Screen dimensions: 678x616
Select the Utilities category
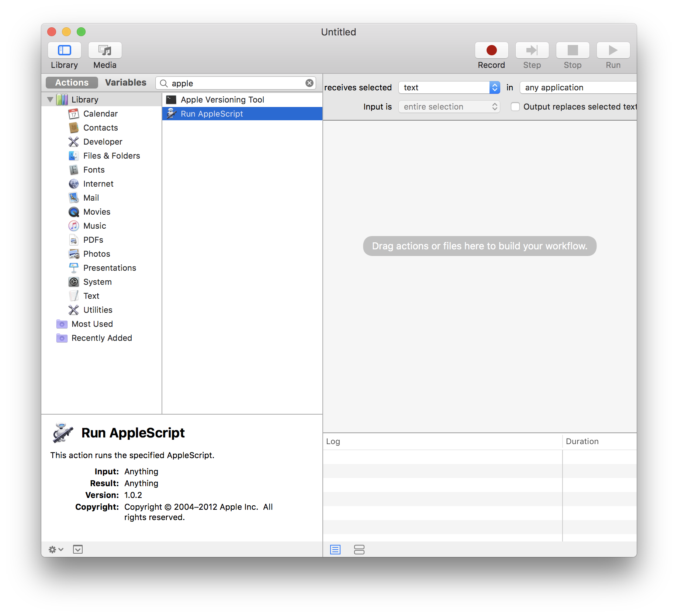coord(98,310)
